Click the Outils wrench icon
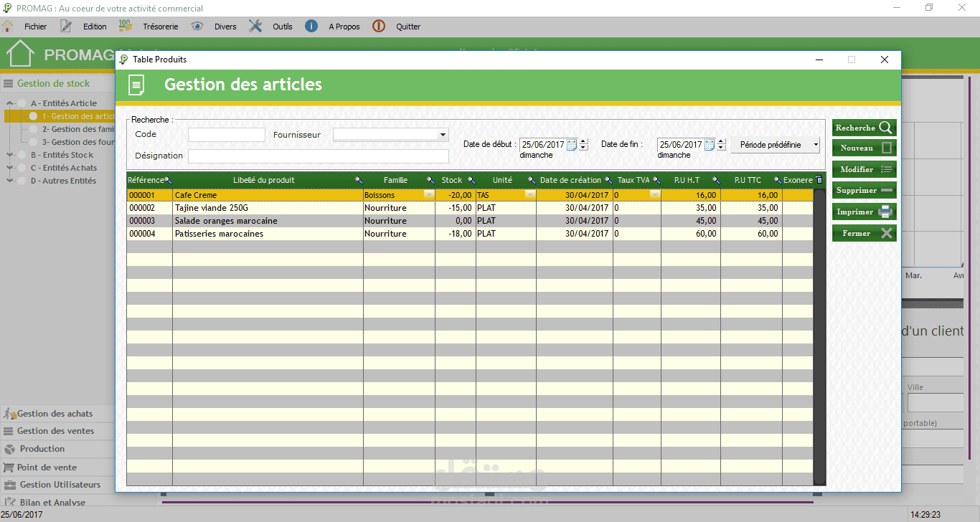980x522 pixels. click(x=255, y=26)
